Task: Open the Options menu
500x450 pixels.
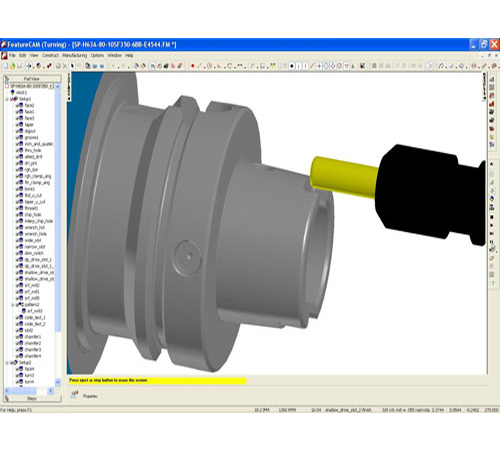Action: pos(97,55)
